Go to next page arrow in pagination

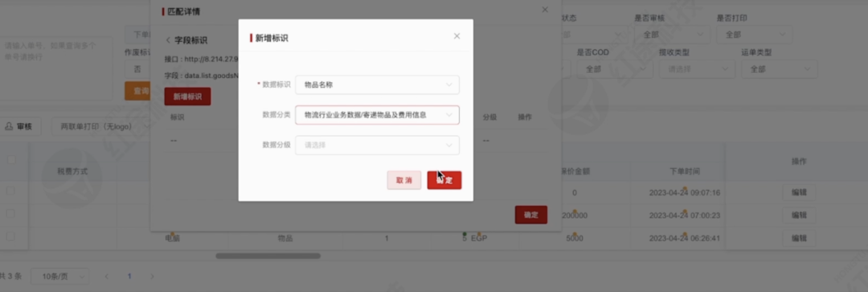pyautogui.click(x=152, y=276)
